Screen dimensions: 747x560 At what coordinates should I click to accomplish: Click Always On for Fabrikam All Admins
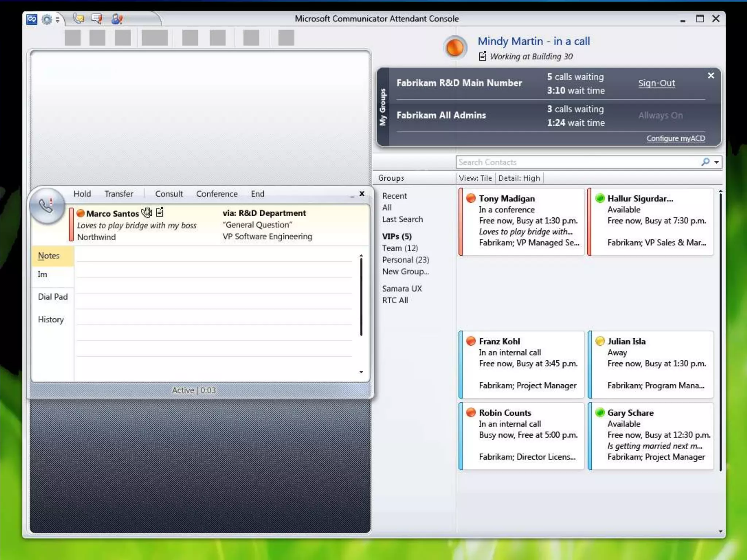point(661,116)
